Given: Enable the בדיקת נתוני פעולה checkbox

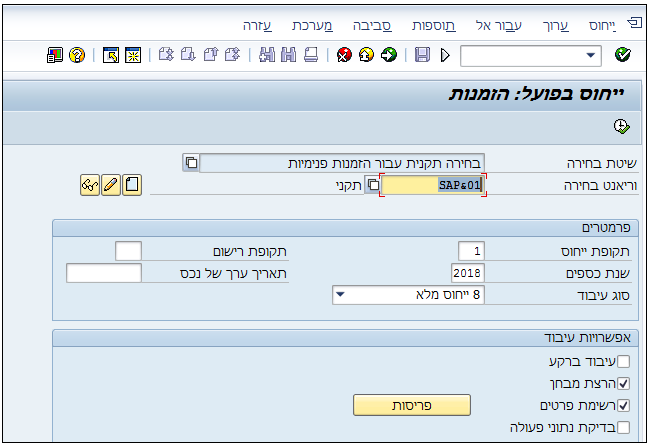Looking at the screenshot, I should coord(623,427).
